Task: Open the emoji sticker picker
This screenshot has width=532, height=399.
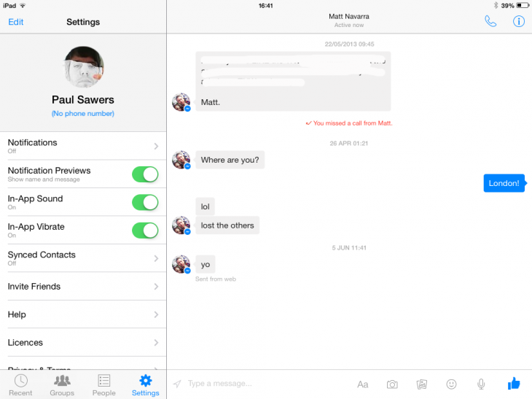Action: 451,384
